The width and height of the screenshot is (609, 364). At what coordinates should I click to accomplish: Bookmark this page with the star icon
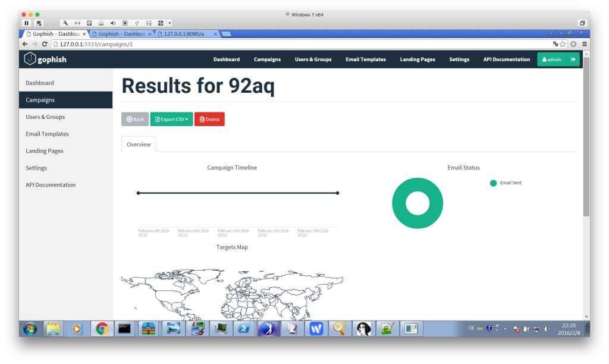[563, 44]
